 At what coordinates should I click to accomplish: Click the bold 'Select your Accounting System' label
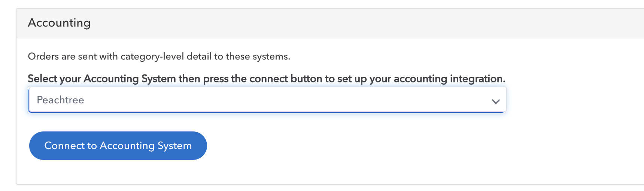point(102,79)
